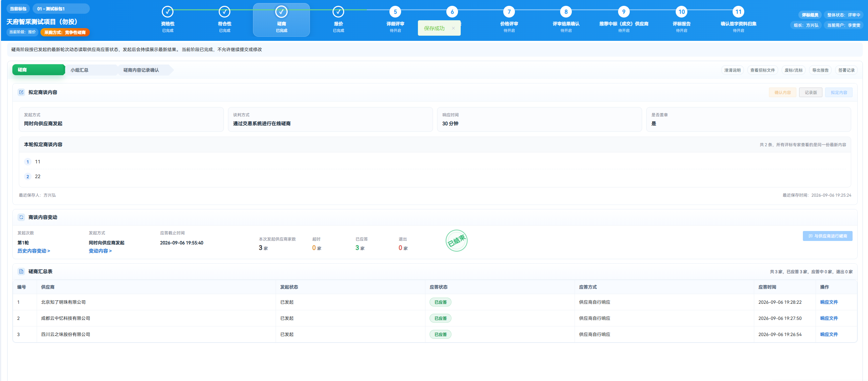Open 签署记录 button
This screenshot has width=868, height=381.
(x=846, y=70)
